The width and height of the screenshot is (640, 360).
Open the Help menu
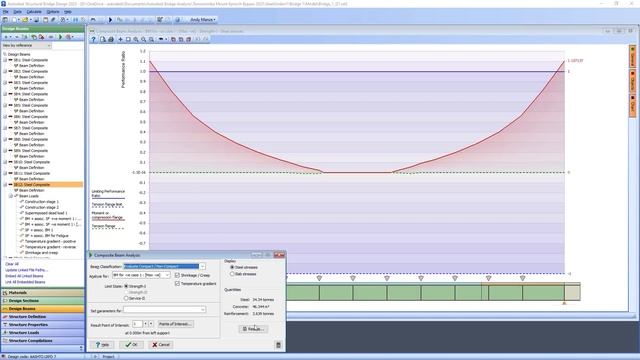(68, 12)
